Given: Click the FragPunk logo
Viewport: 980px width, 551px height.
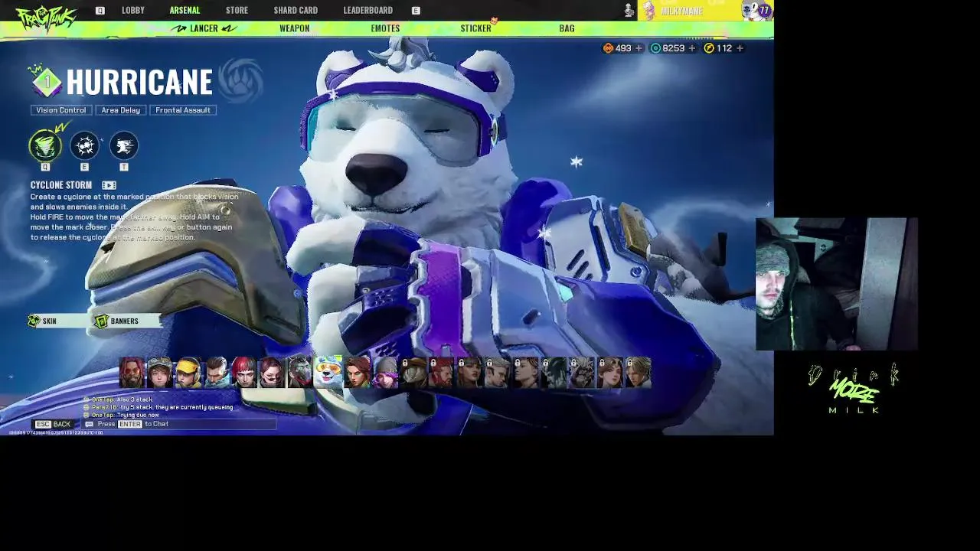Looking at the screenshot, I should pos(46,18).
